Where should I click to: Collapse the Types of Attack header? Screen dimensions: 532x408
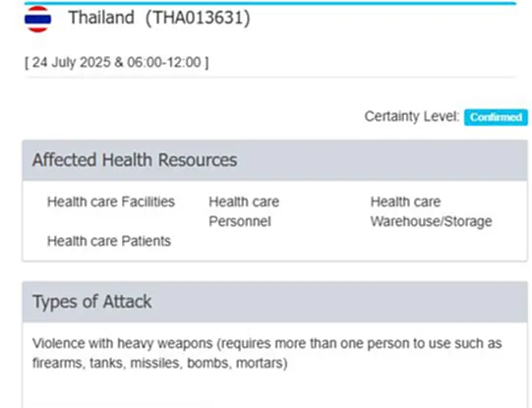(274, 302)
